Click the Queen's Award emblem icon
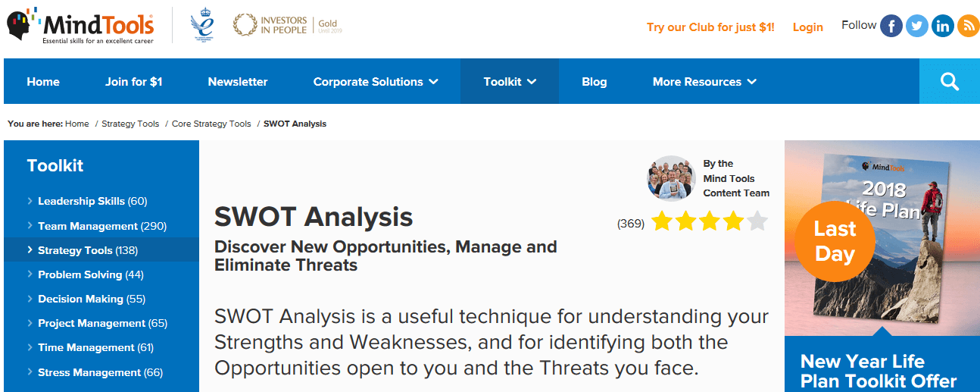This screenshot has width=980, height=392. (x=202, y=25)
